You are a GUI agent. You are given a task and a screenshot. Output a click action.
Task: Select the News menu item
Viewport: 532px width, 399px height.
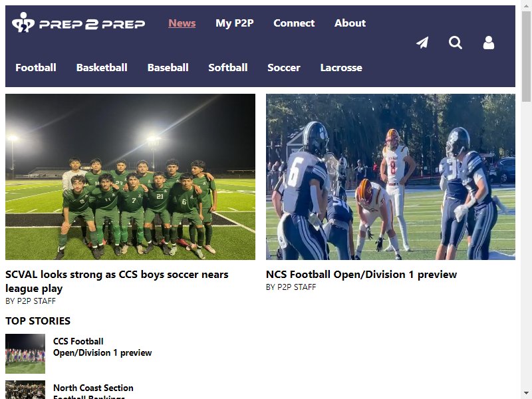[182, 23]
